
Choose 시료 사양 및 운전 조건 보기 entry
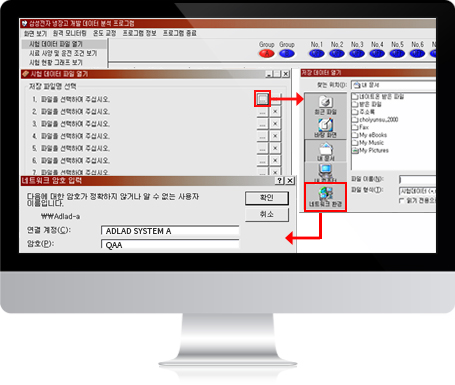click(64, 53)
